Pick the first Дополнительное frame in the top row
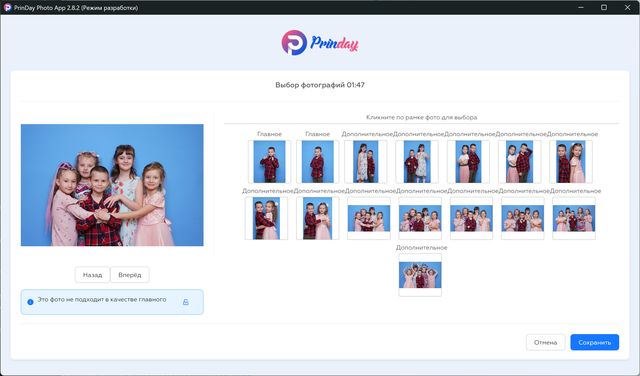The width and height of the screenshot is (640, 376). coord(366,162)
